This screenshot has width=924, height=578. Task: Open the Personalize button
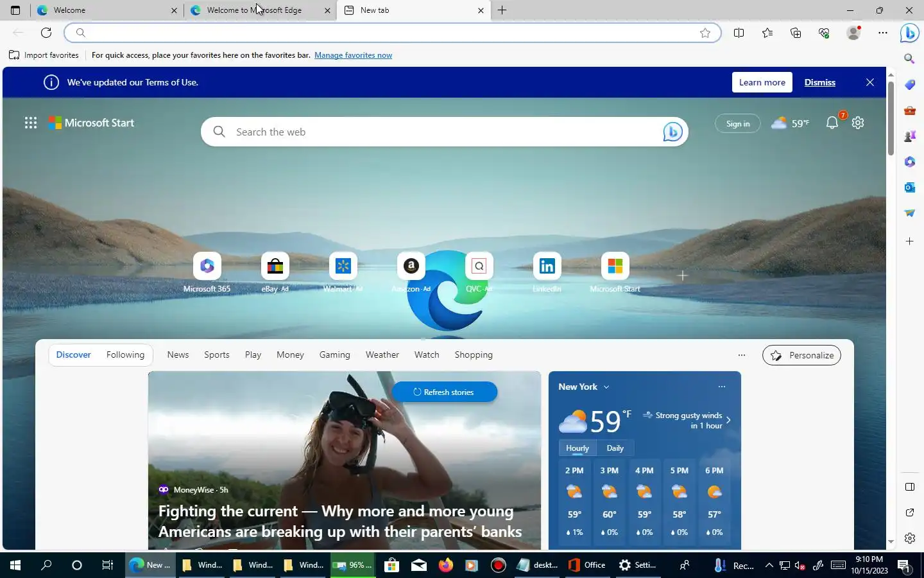[x=801, y=355]
